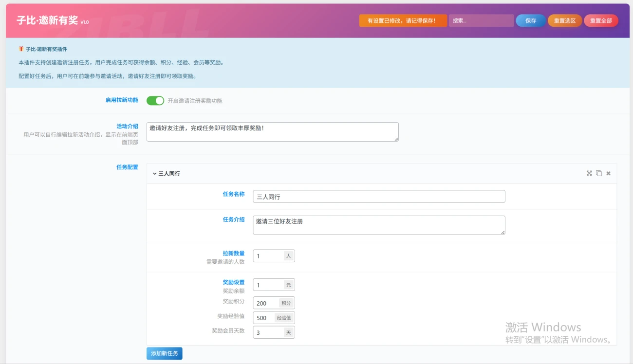Screen dimensions: 633x364
Task: Click the 重置选区 button
Action: pos(564,20)
